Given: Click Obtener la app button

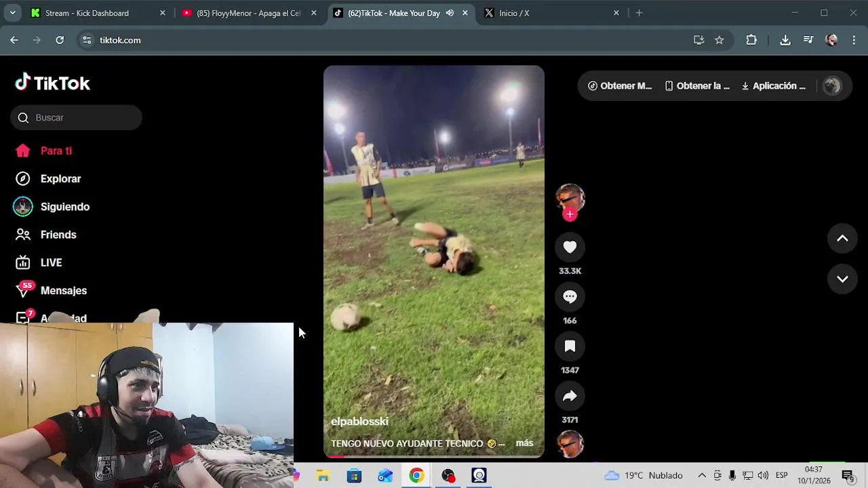Looking at the screenshot, I should pyautogui.click(x=697, y=86).
